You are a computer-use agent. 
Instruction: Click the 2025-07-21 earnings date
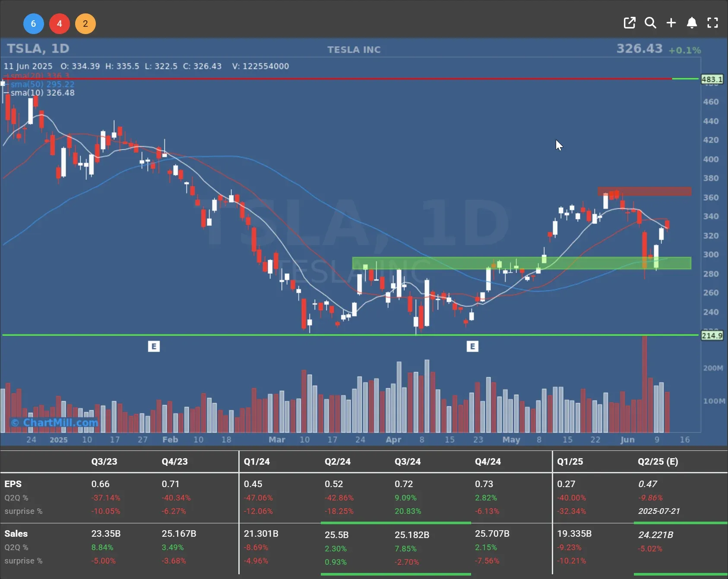[659, 511]
